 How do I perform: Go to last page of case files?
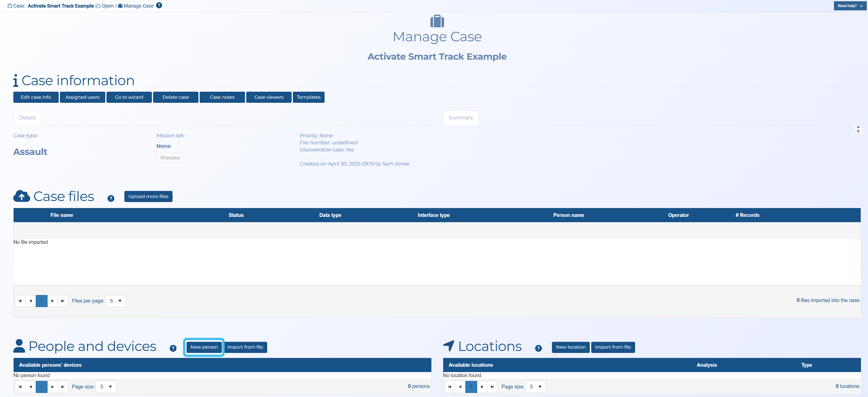63,301
